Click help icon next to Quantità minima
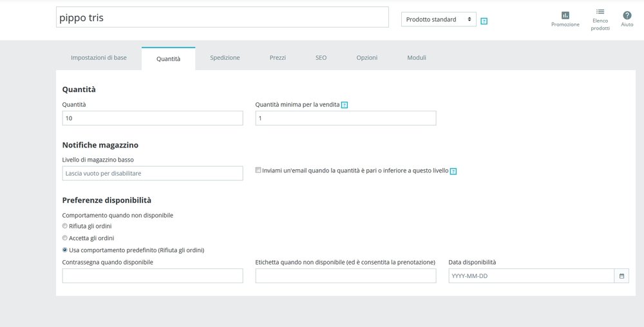This screenshot has width=644, height=327. point(345,105)
